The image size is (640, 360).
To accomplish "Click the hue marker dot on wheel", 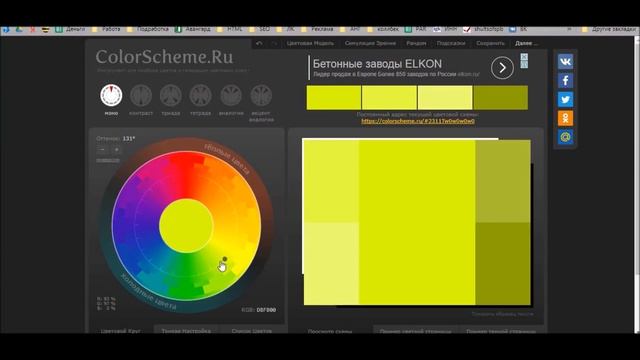I will click(x=224, y=259).
